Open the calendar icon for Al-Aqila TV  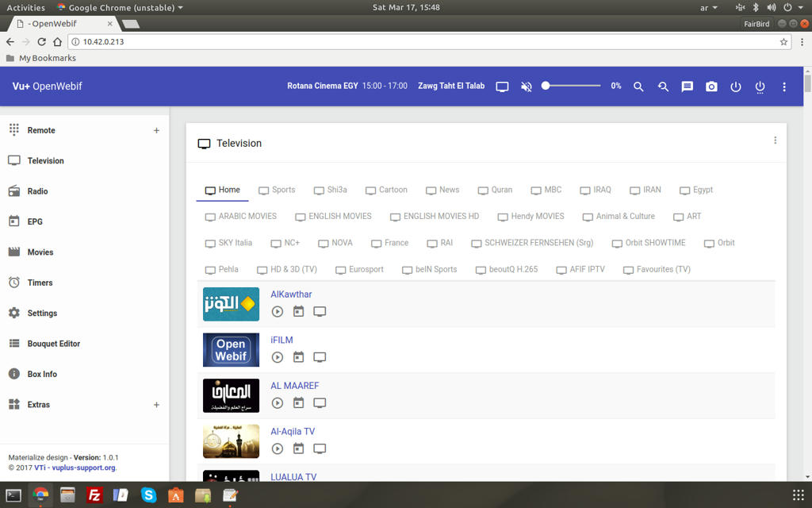(298, 448)
